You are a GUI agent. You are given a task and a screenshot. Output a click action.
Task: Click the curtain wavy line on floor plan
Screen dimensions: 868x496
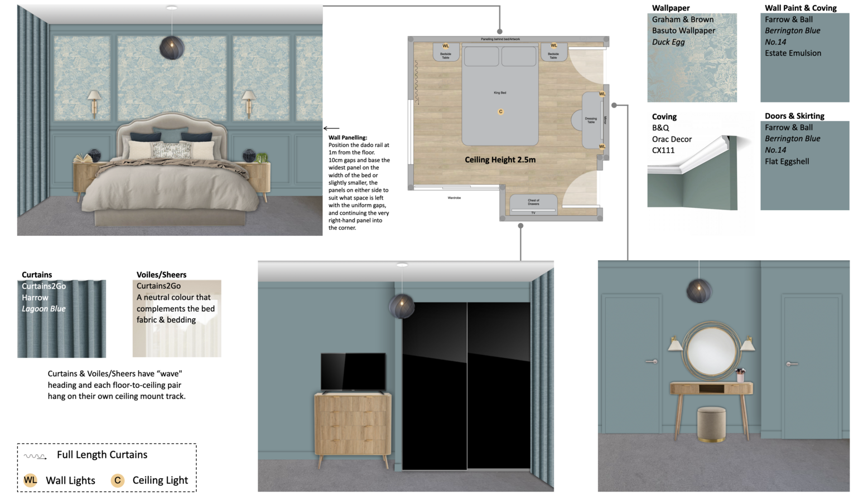[x=417, y=81]
